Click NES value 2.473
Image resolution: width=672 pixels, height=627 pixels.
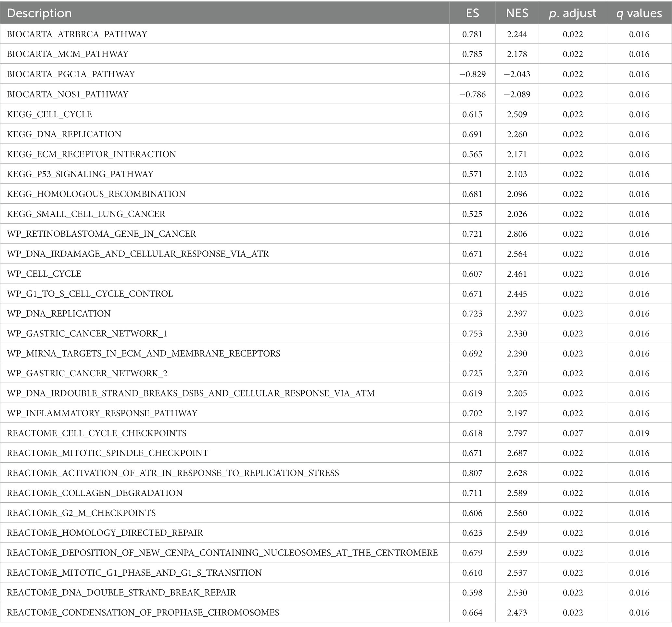click(517, 613)
